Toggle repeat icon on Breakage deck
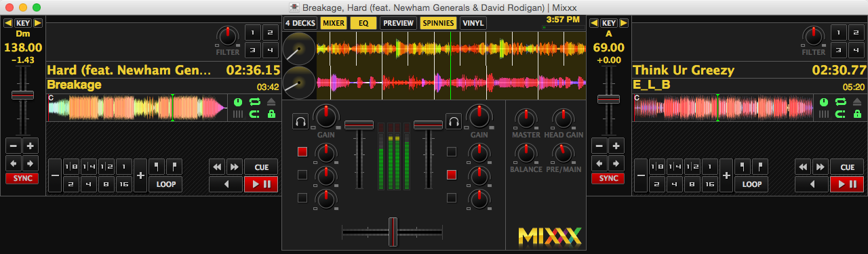This screenshot has height=254, width=868. tap(254, 102)
